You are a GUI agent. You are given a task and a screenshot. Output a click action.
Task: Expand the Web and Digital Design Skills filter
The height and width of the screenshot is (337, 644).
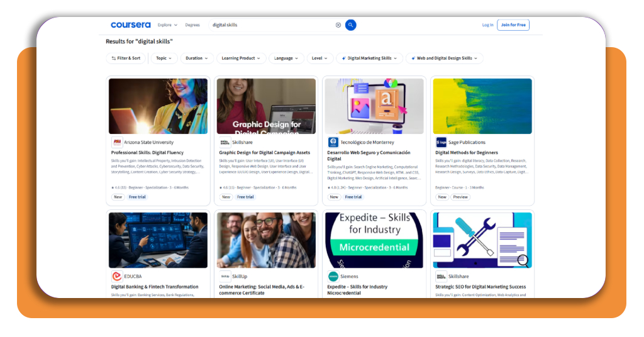445,58
